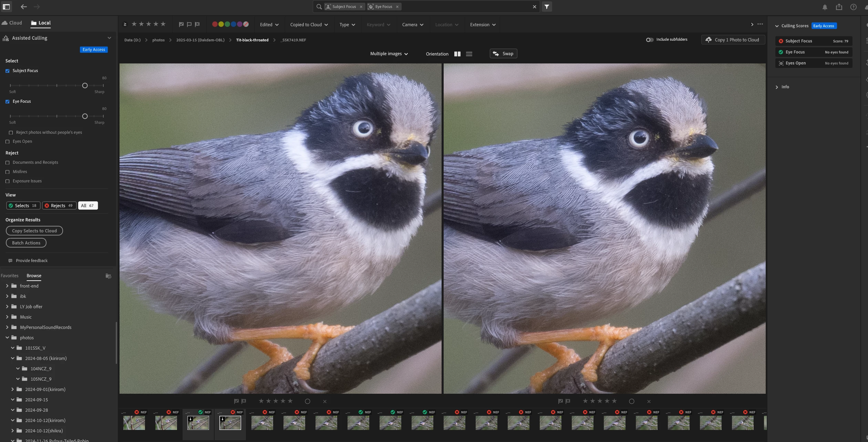Screen dimensions: 868x442
Task: Select side-by-side orientation icon
Action: click(x=457, y=54)
